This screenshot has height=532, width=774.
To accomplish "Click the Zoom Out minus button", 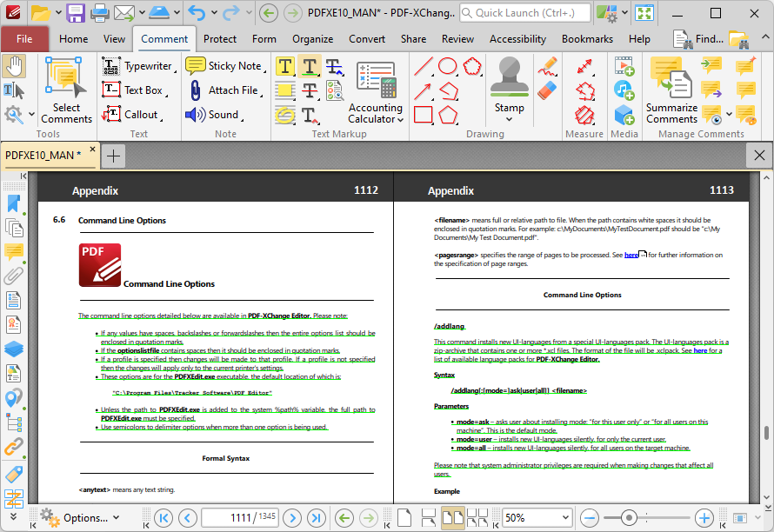I will 590,518.
